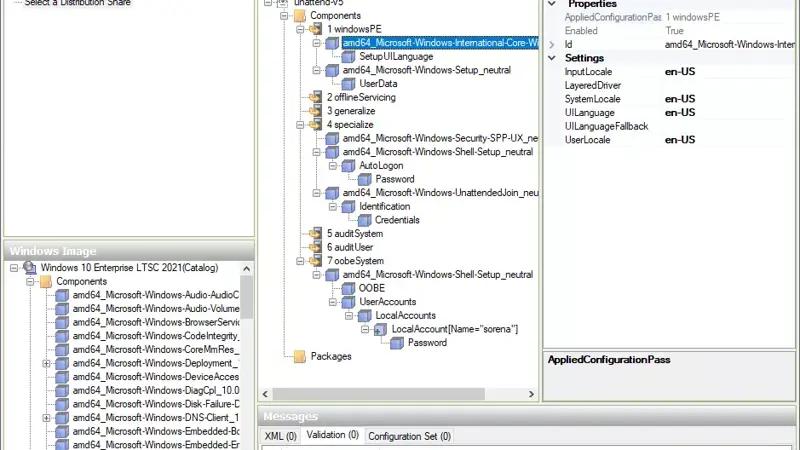Click the UserData cube icon
Viewport: 800px width, 450px height.
348,84
